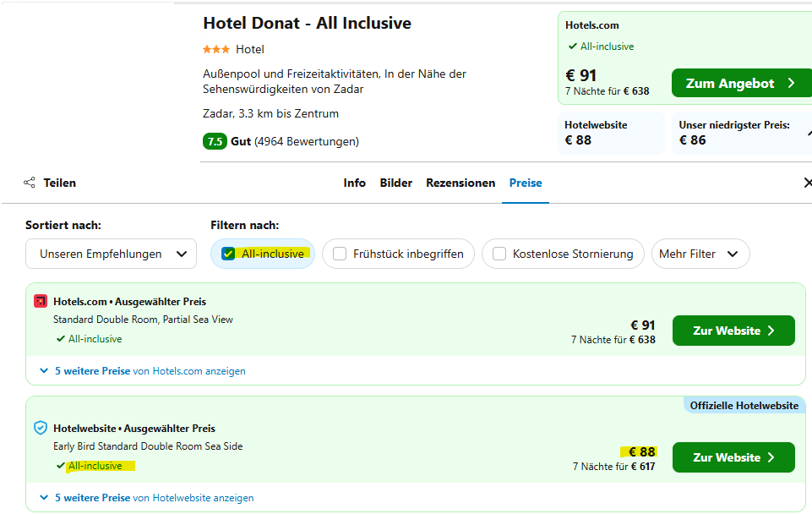Click the share icon beside Teilen

[30, 183]
